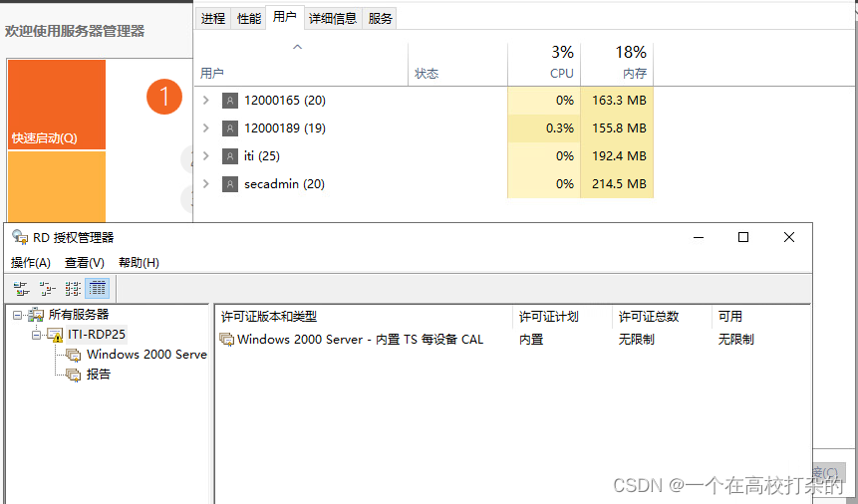This screenshot has width=858, height=504.
Task: Select the 报告 tree item
Action: coord(99,375)
